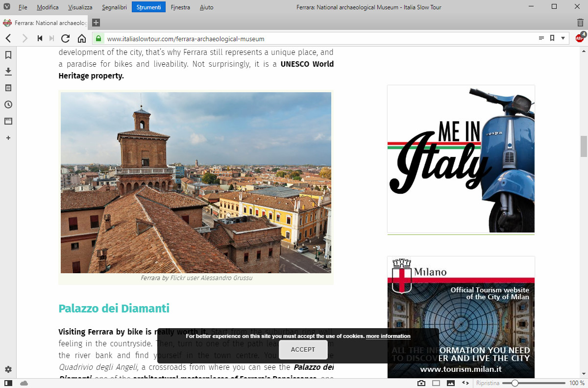Click the 100 % zoom value
This screenshot has width=588, height=388.
577,383
